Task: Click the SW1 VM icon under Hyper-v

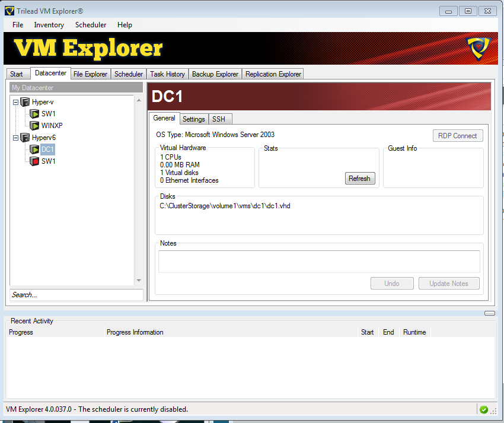Action: [35, 114]
